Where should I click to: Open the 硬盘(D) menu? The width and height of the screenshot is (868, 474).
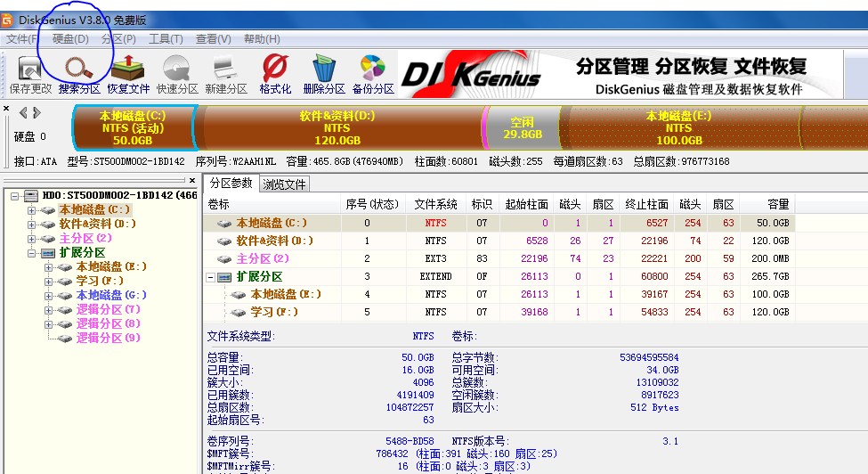[70, 39]
